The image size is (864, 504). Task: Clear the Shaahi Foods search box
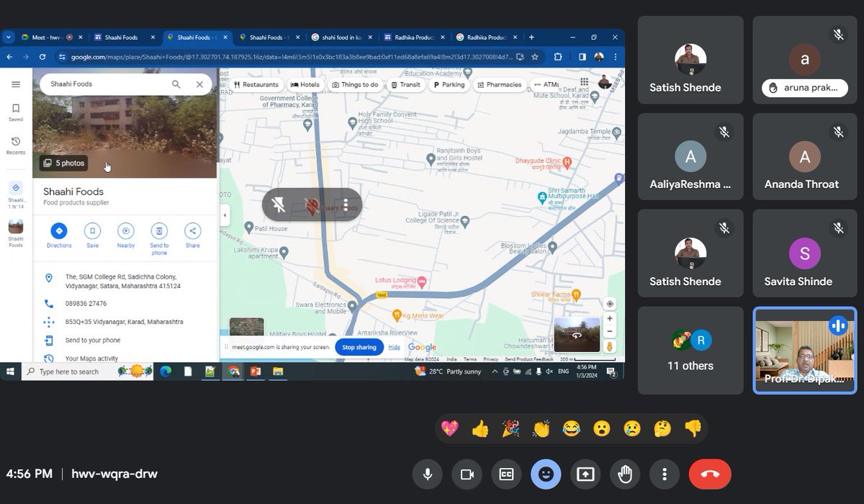199,84
